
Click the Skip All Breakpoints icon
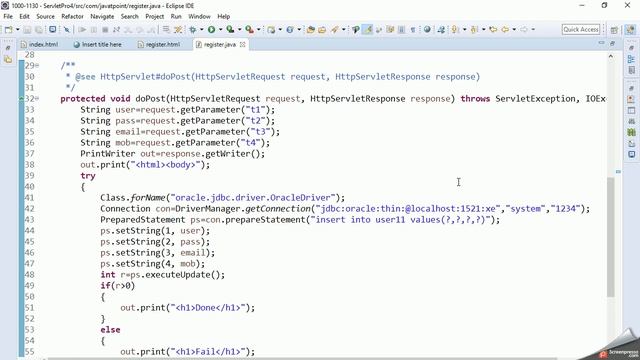[67, 29]
